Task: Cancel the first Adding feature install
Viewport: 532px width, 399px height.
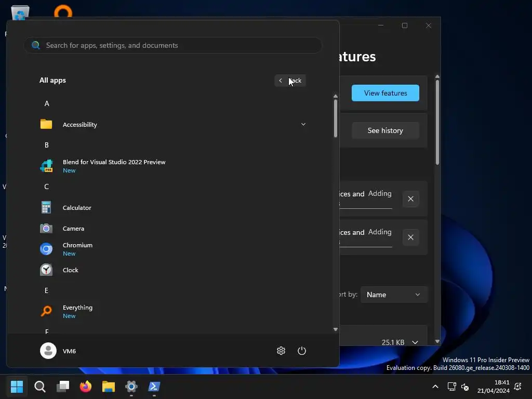Action: [x=410, y=199]
